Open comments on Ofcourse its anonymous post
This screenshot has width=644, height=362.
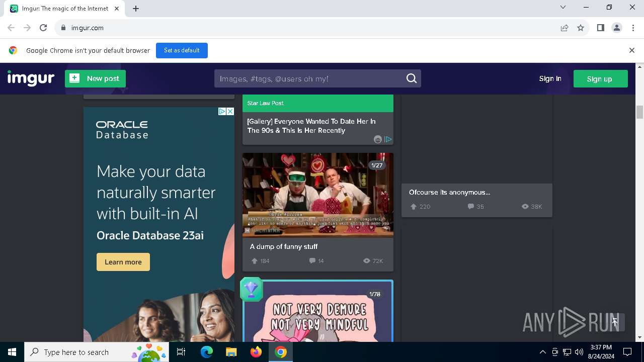pos(471,207)
